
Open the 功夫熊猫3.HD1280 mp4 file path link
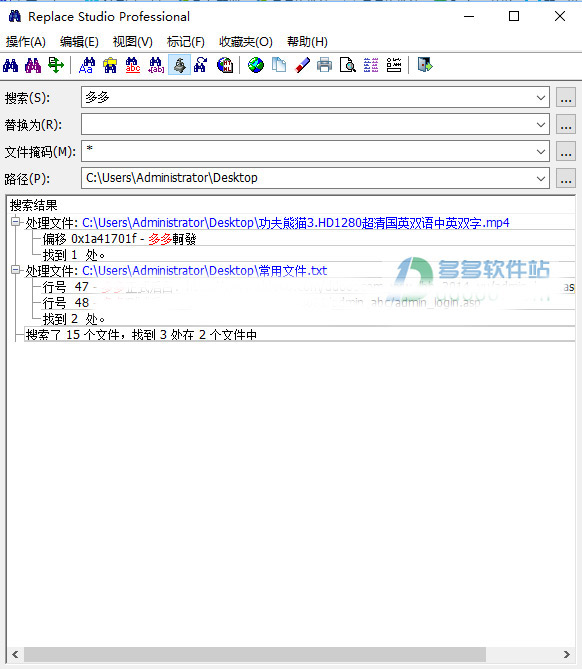(296, 223)
